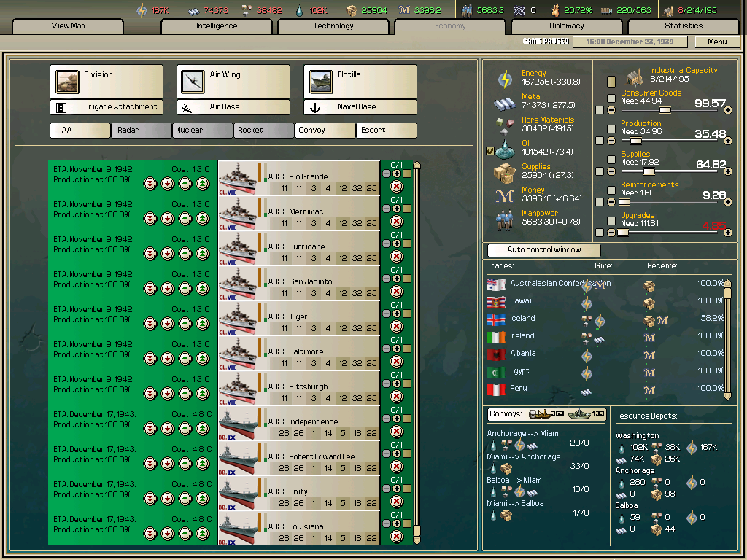Toggle the checkbox next to the Production slider
Viewport: 747px width, 560px height.
click(x=611, y=130)
